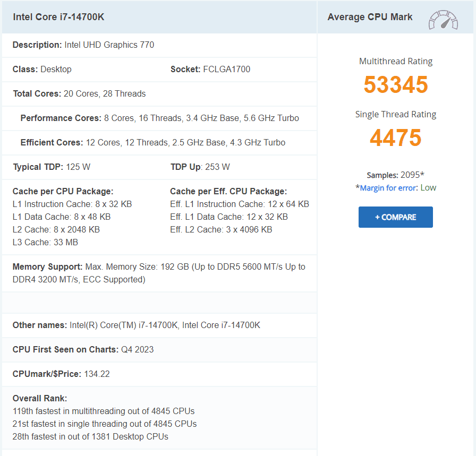Click the TDP Up: 253 W text
This screenshot has width=476, height=456.
point(200,167)
